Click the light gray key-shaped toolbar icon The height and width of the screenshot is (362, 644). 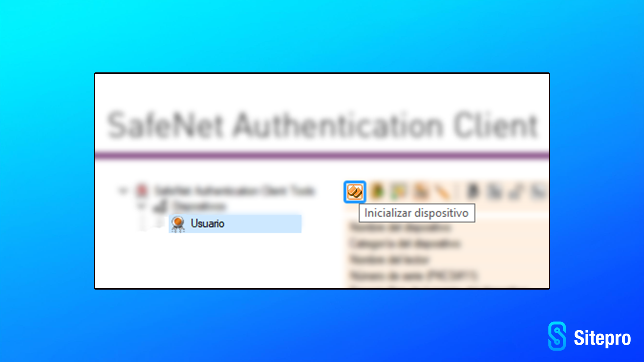click(x=516, y=192)
